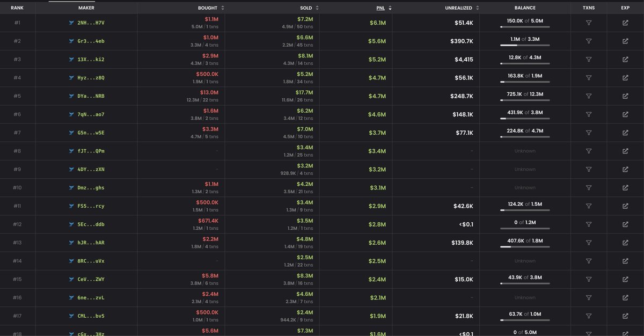Open explorer link for 6ne...zvL

click(x=625, y=297)
